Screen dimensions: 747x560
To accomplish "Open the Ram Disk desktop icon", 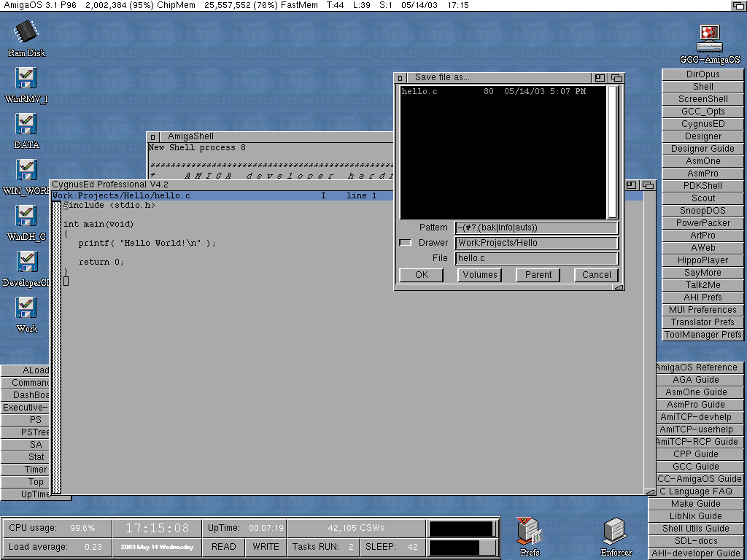I will click(x=27, y=32).
